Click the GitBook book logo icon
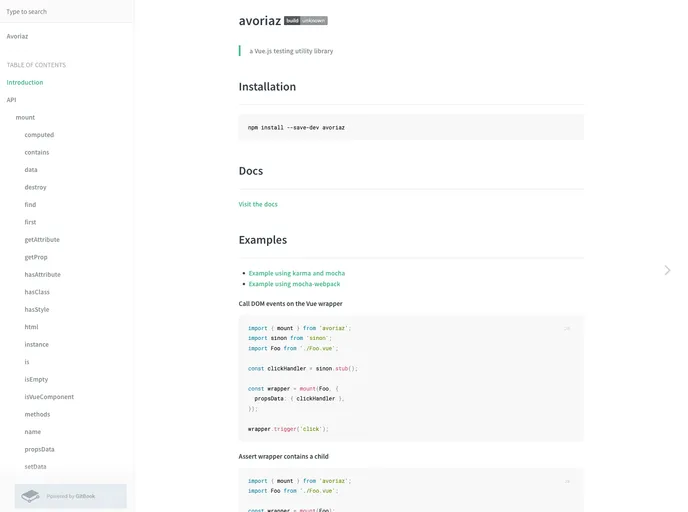 click(31, 495)
